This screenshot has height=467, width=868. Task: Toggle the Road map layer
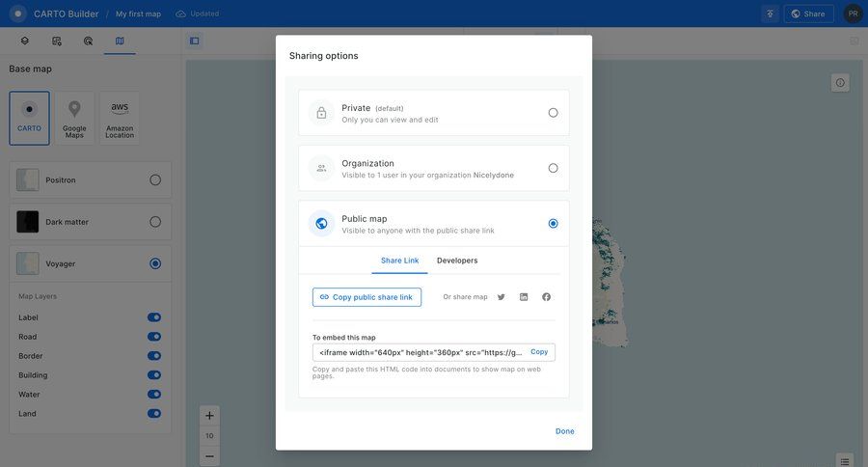(x=154, y=337)
